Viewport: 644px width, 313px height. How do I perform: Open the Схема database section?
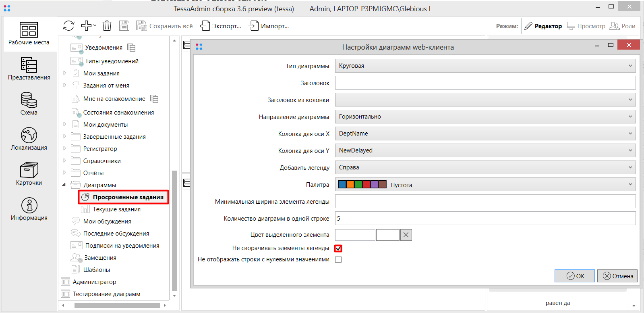pyautogui.click(x=29, y=104)
